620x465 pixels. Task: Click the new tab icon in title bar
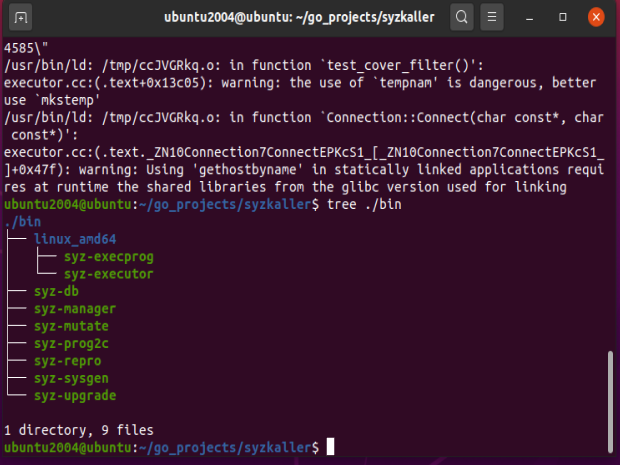[22, 17]
